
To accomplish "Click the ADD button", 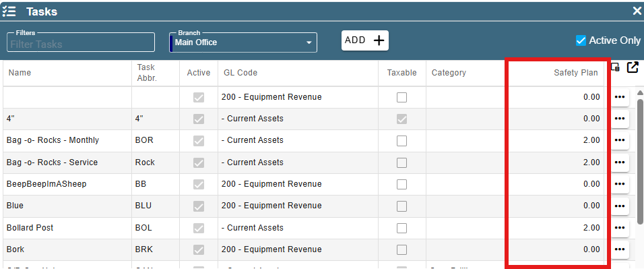I will 364,40.
